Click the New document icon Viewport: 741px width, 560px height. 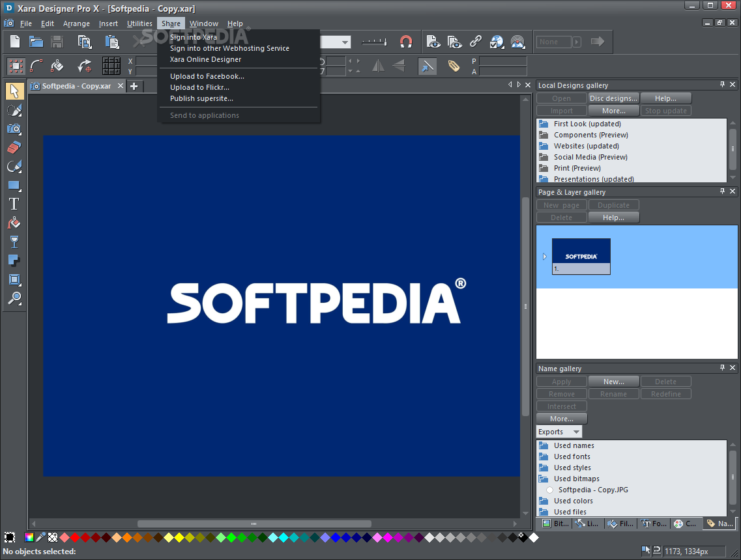tap(15, 42)
